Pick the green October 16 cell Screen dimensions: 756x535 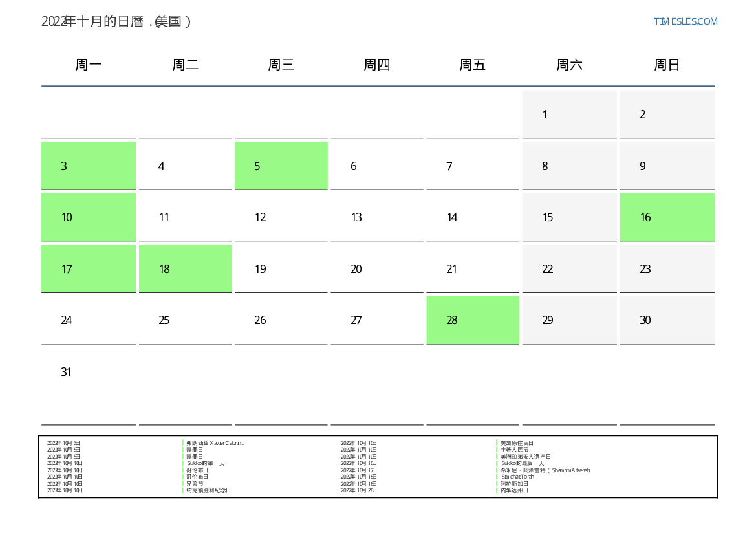(x=667, y=217)
